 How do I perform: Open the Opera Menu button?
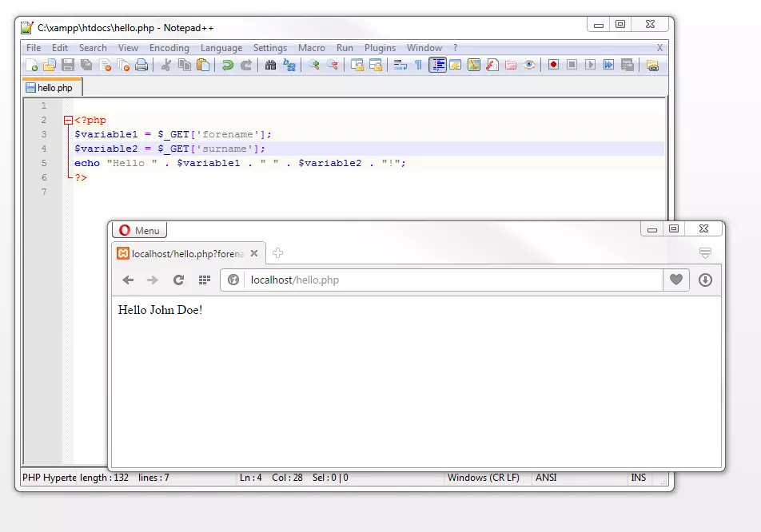click(139, 230)
